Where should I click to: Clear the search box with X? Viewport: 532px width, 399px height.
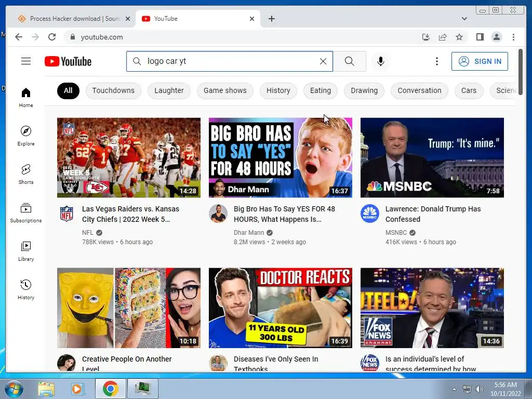pos(323,61)
